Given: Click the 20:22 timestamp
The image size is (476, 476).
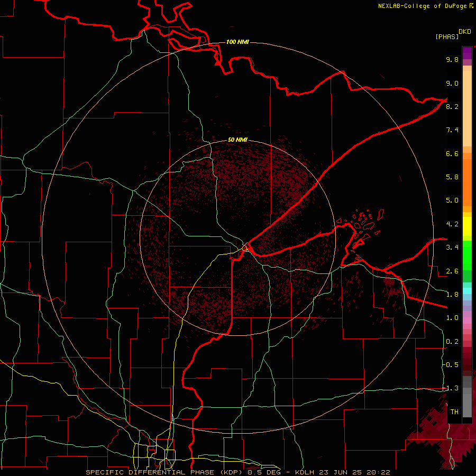Looking at the screenshot, I should [x=378, y=472].
